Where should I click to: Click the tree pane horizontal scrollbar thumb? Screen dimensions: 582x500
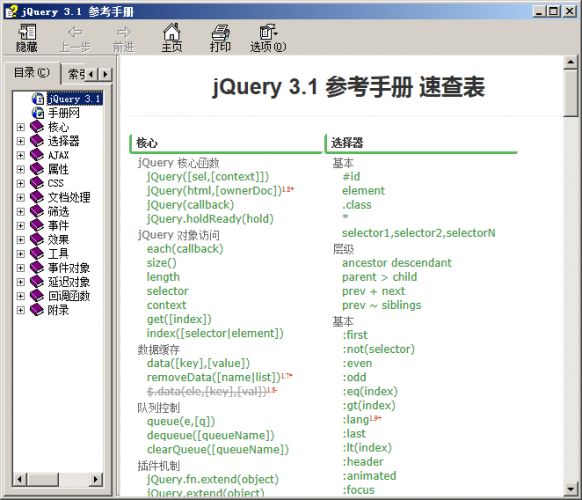(x=43, y=479)
